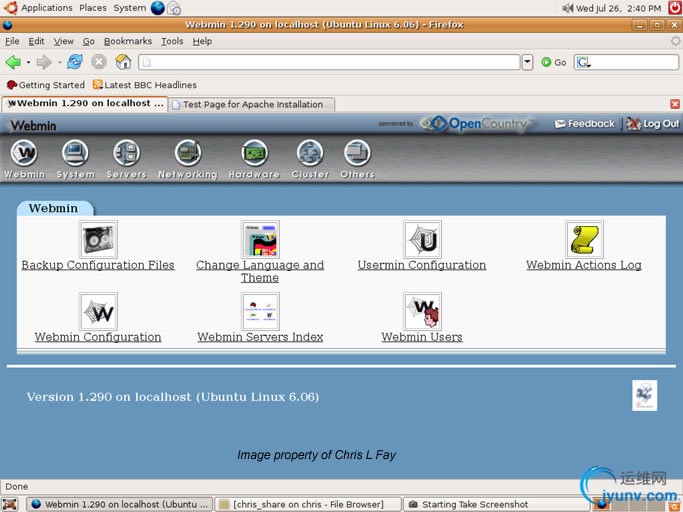Click the Firefox Back arrow
This screenshot has width=683, height=512.
(x=13, y=62)
